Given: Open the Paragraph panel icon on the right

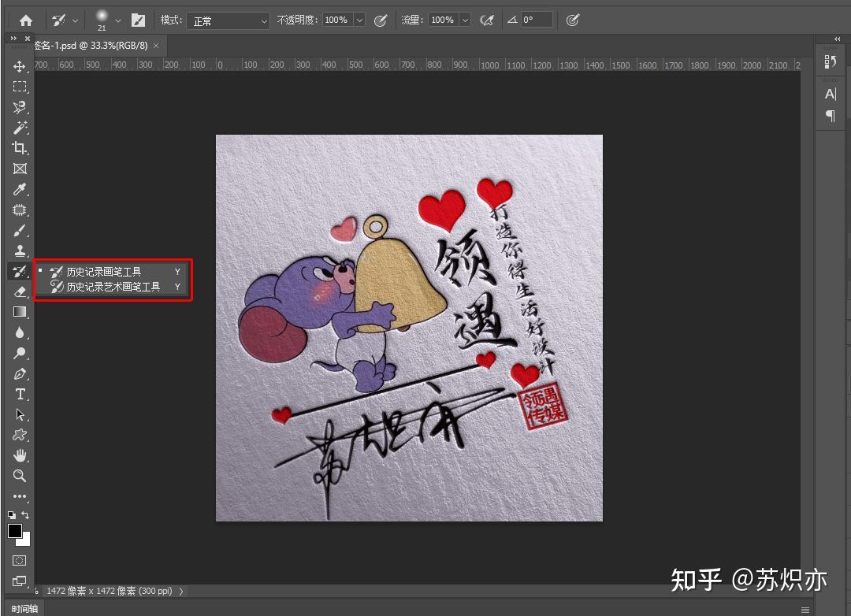Looking at the screenshot, I should (x=831, y=116).
